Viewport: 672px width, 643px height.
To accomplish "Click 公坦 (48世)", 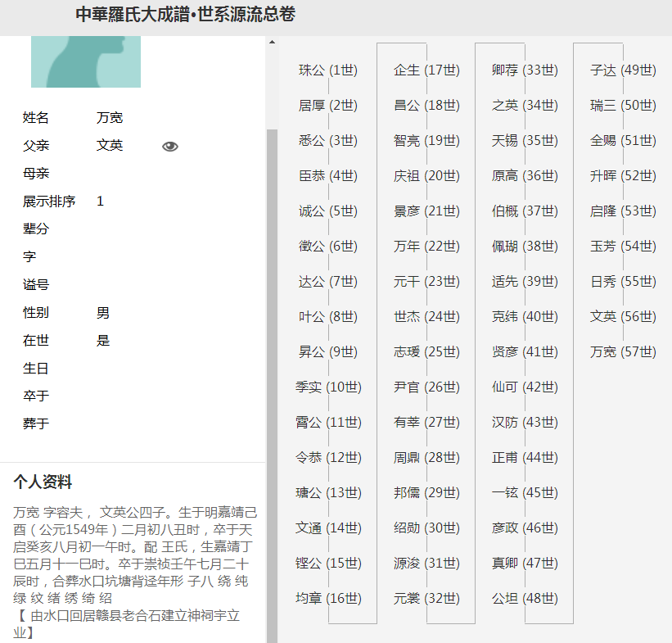I will click(525, 598).
